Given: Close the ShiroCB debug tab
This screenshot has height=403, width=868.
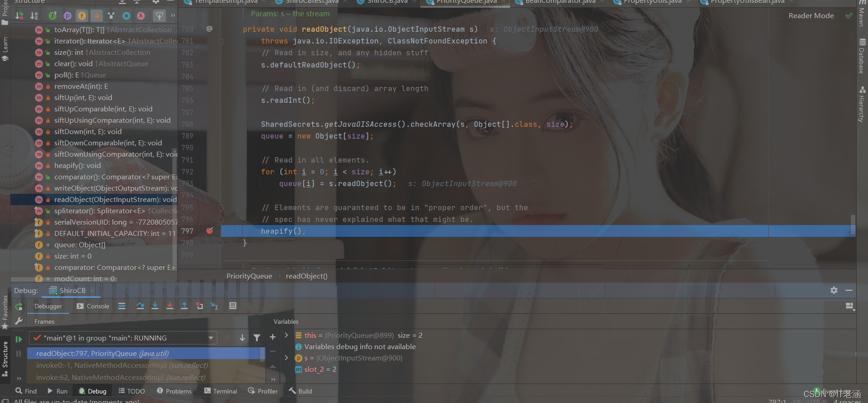Looking at the screenshot, I should (92, 291).
